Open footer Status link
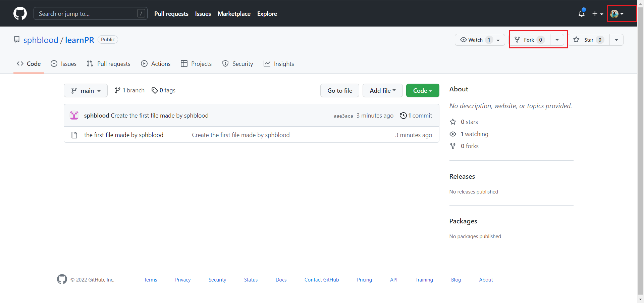Viewport: 644px width, 303px height. (x=251, y=280)
